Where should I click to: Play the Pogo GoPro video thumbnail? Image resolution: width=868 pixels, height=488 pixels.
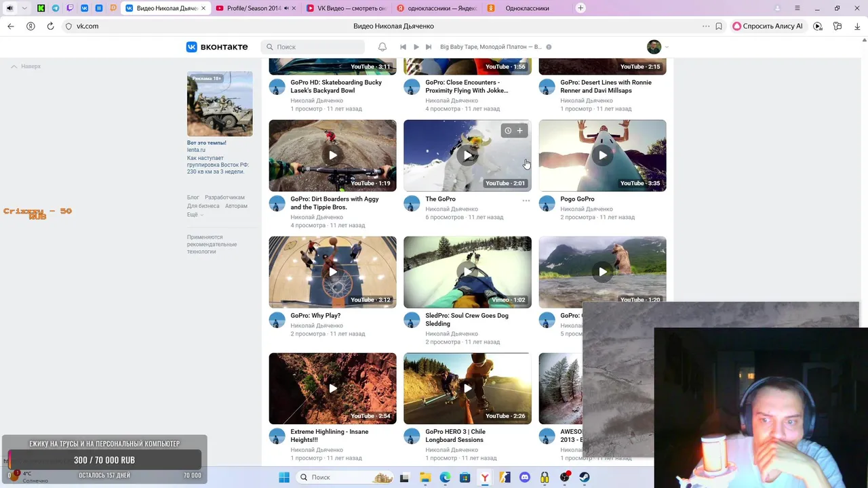coord(602,155)
